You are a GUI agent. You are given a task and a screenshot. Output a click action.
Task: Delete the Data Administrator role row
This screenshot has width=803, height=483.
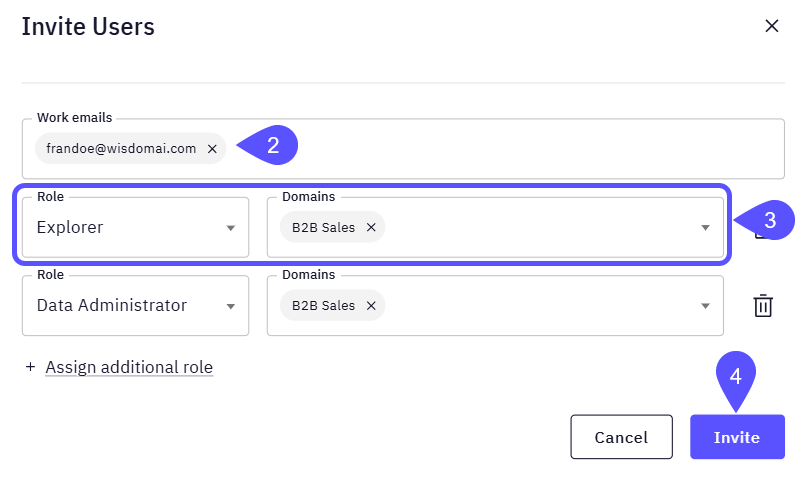pyautogui.click(x=763, y=305)
